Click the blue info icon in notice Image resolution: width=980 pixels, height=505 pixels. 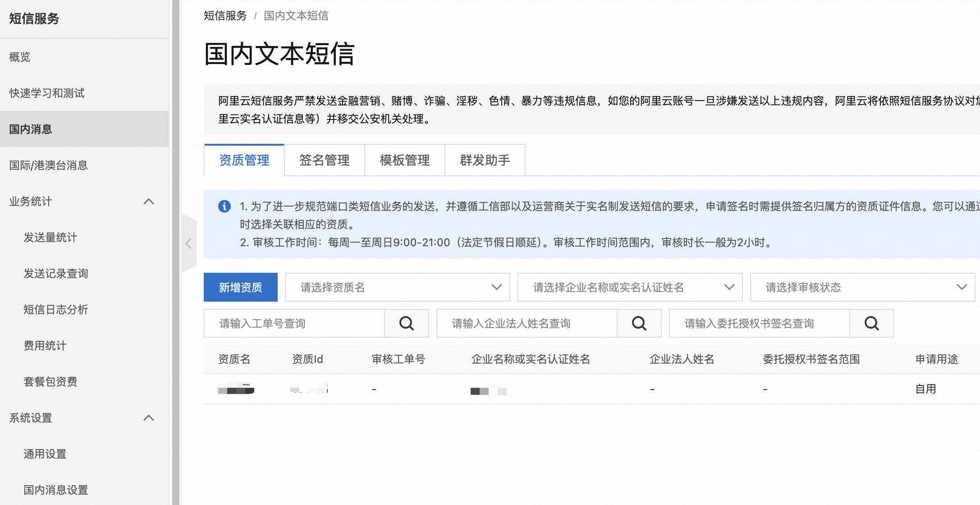click(x=224, y=206)
